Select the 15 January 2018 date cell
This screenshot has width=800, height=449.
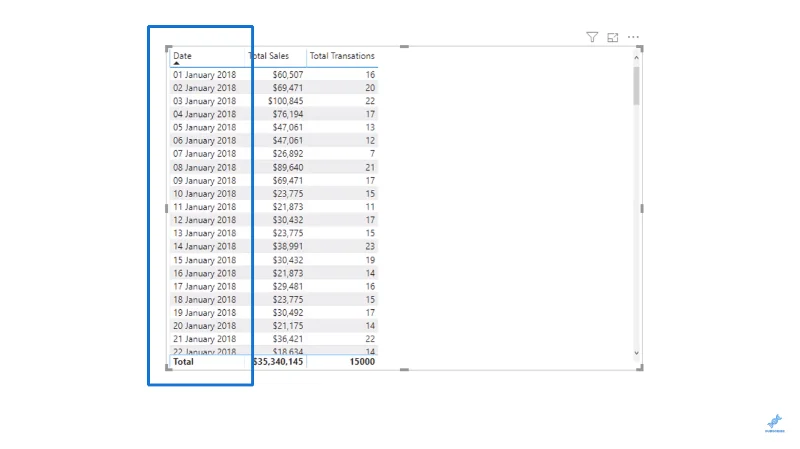click(x=205, y=260)
